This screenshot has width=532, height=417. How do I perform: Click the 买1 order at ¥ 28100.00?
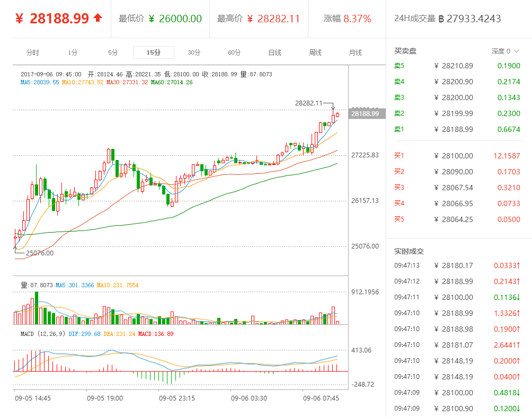[457, 156]
